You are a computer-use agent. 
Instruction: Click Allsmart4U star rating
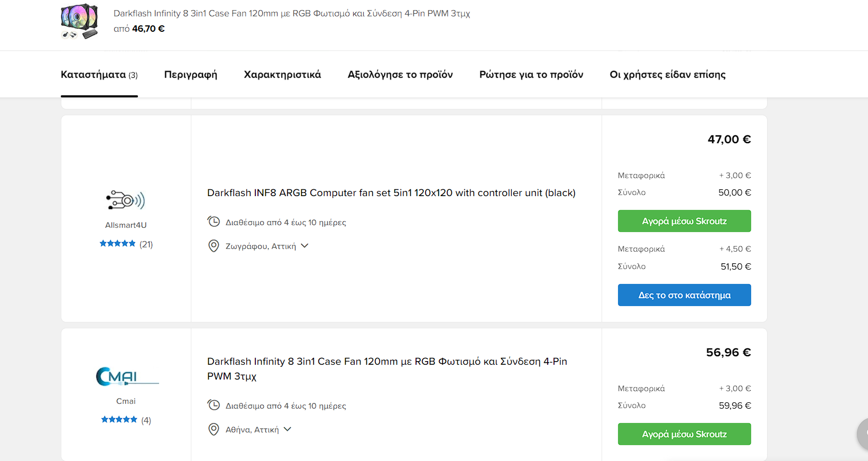117,244
